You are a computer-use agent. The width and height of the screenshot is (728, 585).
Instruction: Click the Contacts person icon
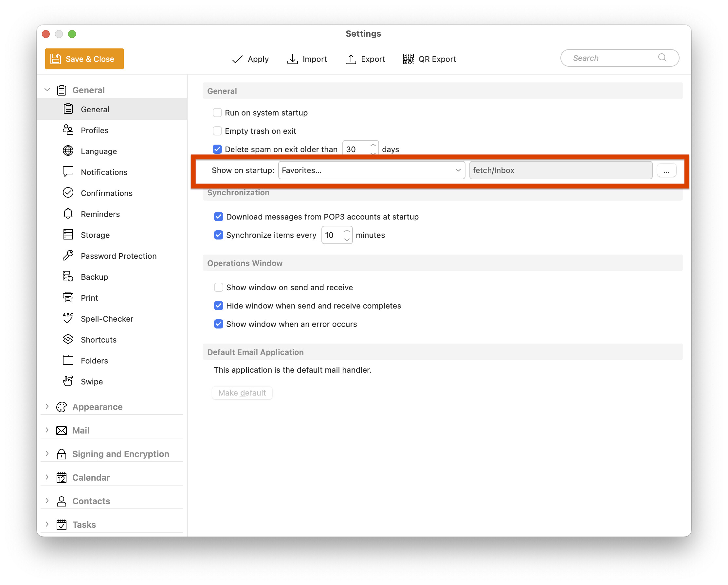[x=62, y=501]
